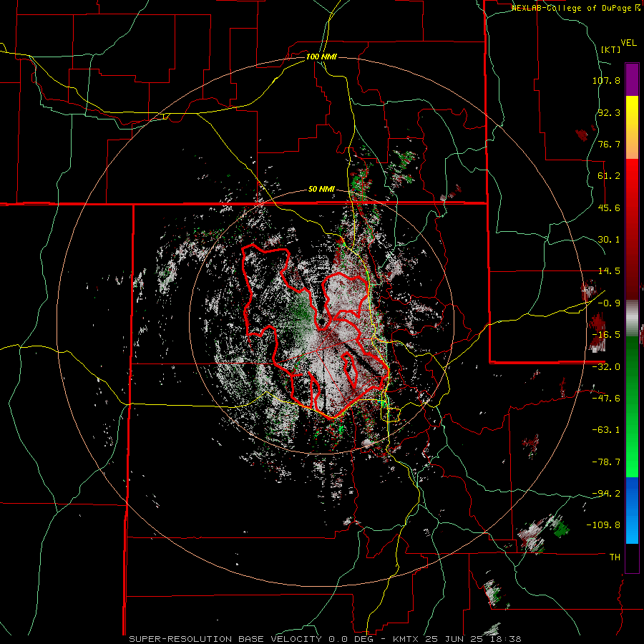Click the 100 NMI range ring label
Viewport: 644px width, 644px height.
coord(321,57)
